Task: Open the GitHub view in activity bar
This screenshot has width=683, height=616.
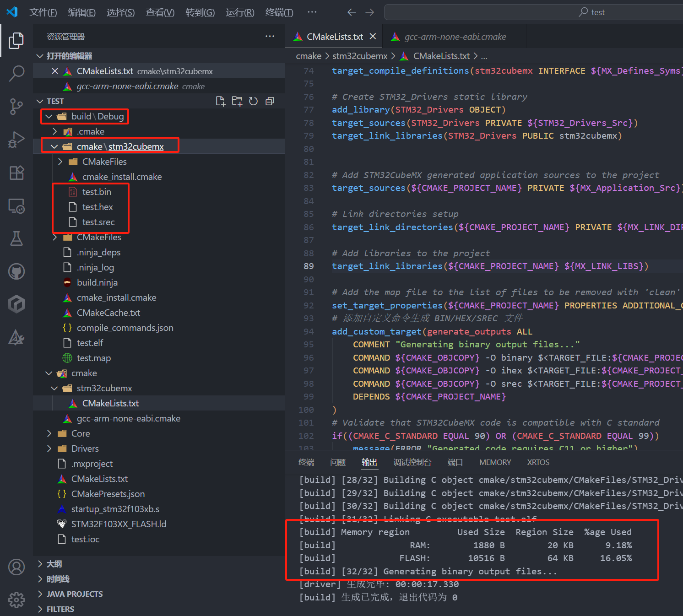Action: tap(16, 271)
